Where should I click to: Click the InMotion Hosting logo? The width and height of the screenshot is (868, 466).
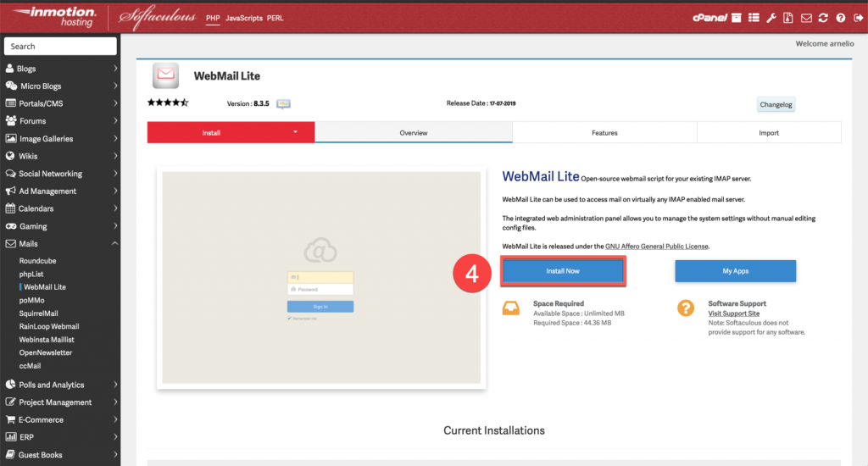pos(54,17)
